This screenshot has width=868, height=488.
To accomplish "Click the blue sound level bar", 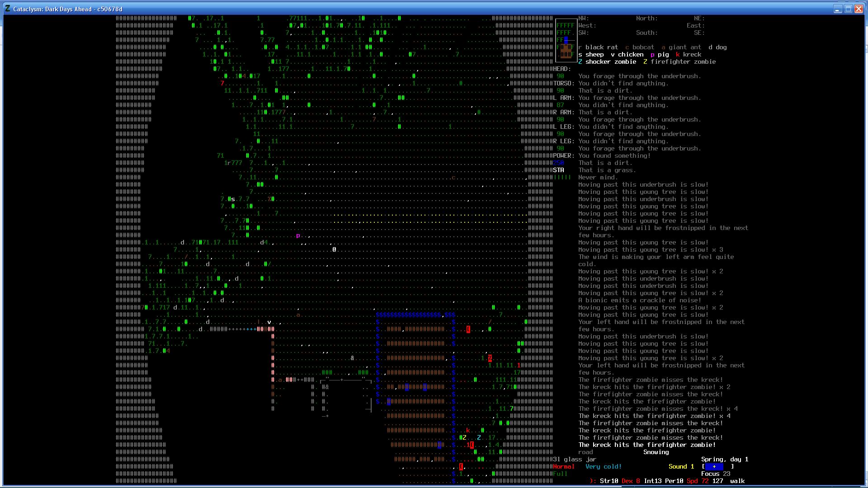I will click(x=714, y=466).
